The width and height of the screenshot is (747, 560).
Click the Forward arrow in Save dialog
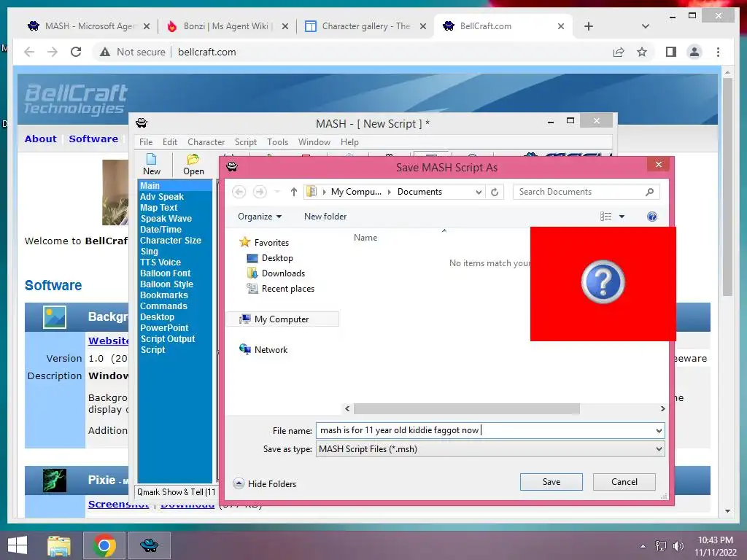(x=260, y=192)
